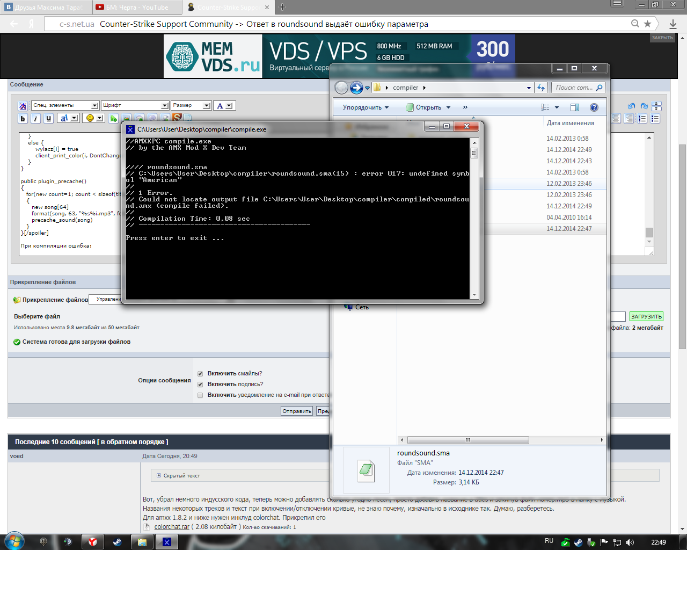Viewport: 687px width, 616px height.
Task: Click the roundsound.sma file preview icon
Action: [x=366, y=470]
